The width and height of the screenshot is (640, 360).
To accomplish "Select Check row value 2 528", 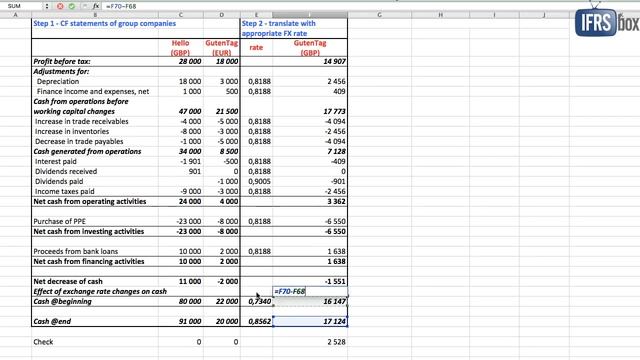I will pyautogui.click(x=310, y=342).
